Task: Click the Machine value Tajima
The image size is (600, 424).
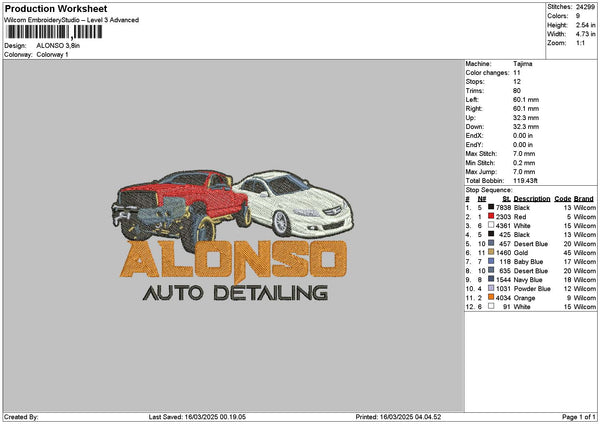Action: 522,62
